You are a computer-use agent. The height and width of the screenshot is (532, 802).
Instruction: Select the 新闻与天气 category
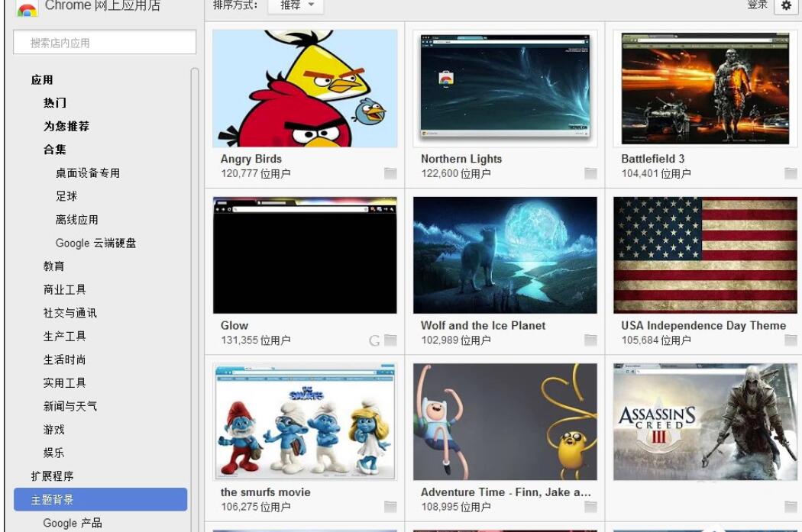pos(70,406)
